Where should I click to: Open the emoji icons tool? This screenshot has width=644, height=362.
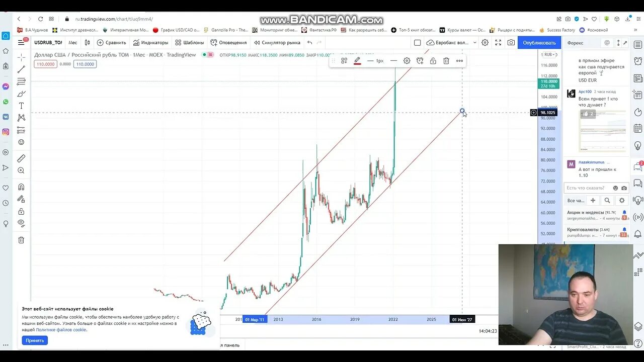[21, 142]
